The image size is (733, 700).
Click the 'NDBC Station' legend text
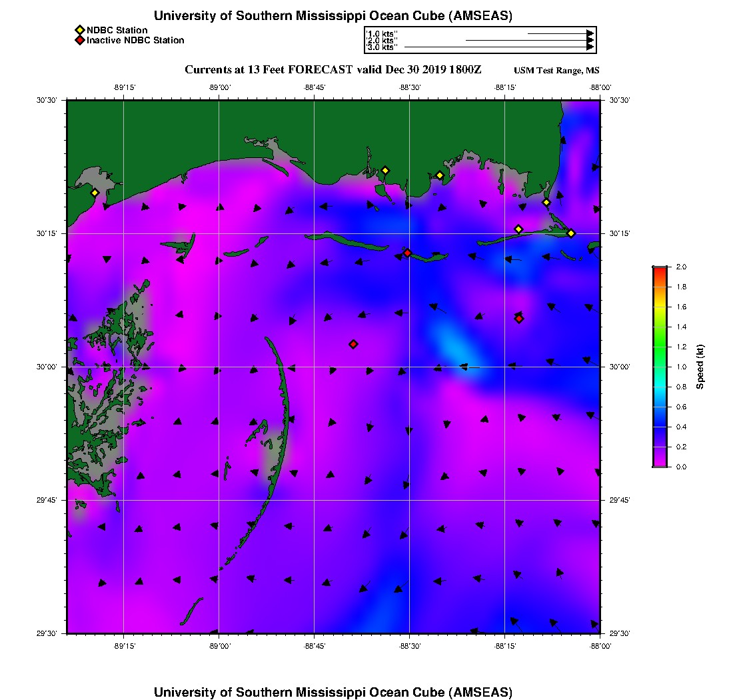[117, 30]
